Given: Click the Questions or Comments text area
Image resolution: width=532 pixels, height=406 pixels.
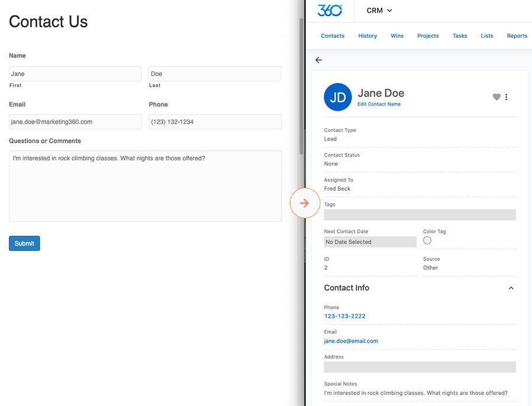Looking at the screenshot, I should pos(145,186).
